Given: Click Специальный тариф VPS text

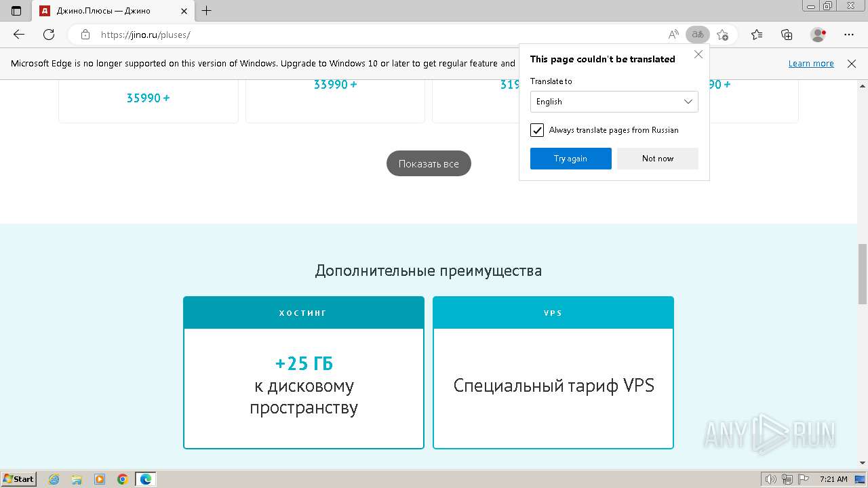Looking at the screenshot, I should [x=553, y=386].
